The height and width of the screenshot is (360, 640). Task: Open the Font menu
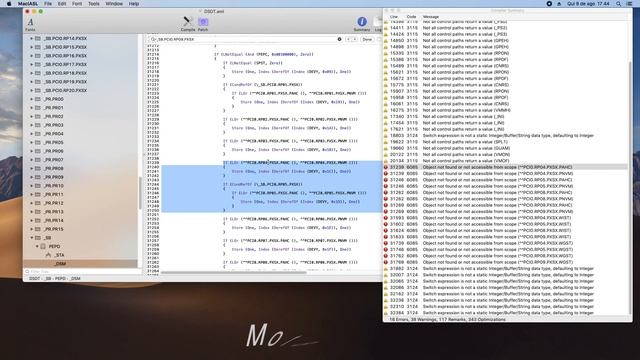(77, 4)
